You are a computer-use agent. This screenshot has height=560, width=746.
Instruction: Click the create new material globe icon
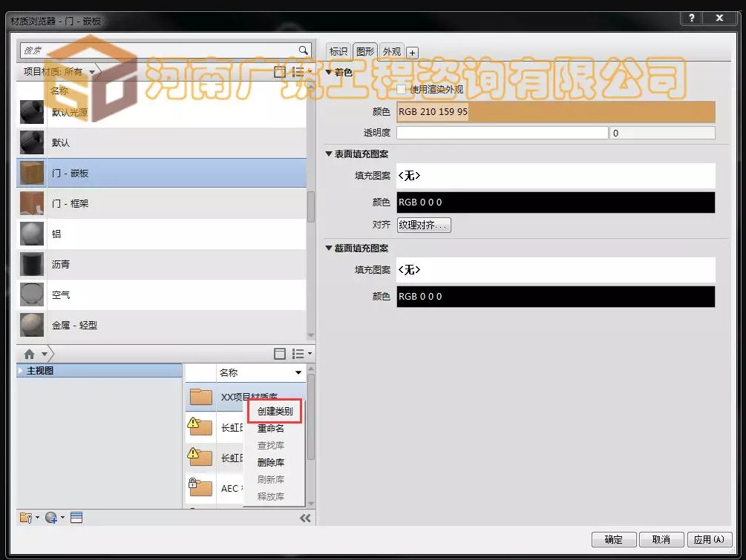coord(49,517)
